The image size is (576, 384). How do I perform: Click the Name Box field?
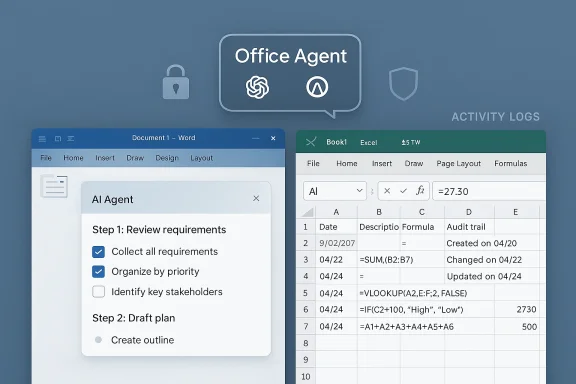(x=335, y=191)
